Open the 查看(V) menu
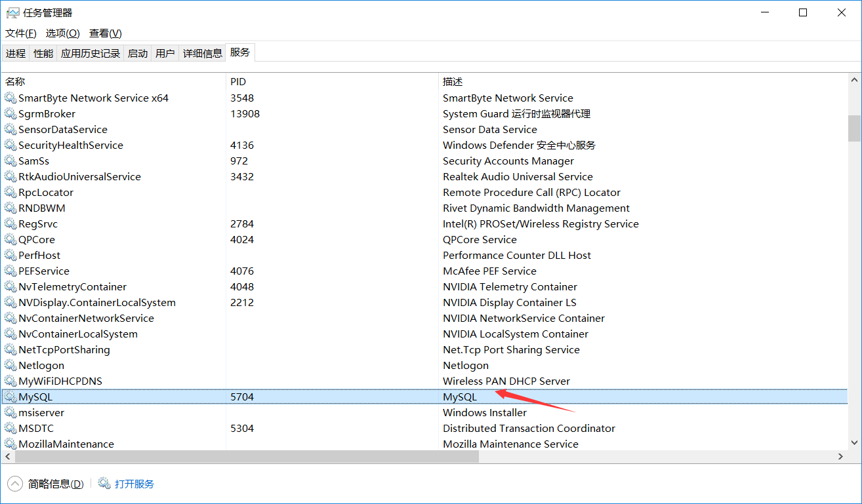The width and height of the screenshot is (862, 504). click(x=106, y=33)
